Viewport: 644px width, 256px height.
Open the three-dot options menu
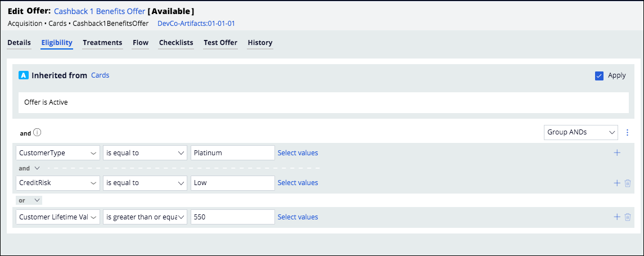click(x=628, y=133)
